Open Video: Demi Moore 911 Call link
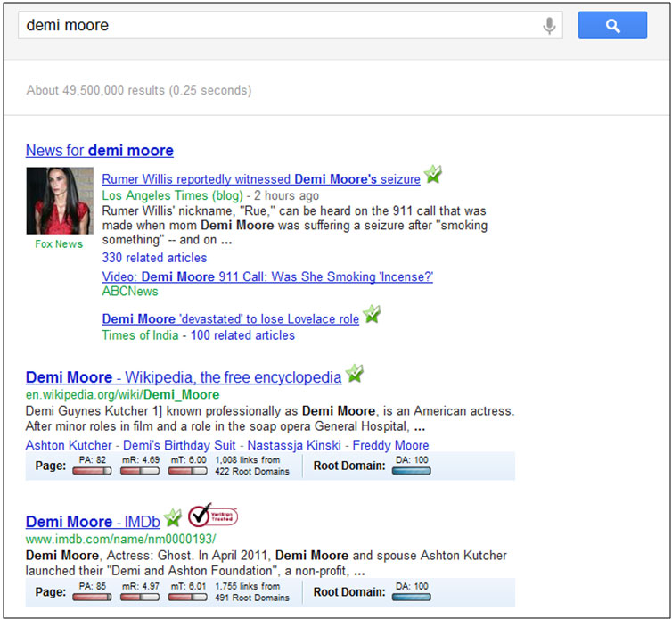 267,276
